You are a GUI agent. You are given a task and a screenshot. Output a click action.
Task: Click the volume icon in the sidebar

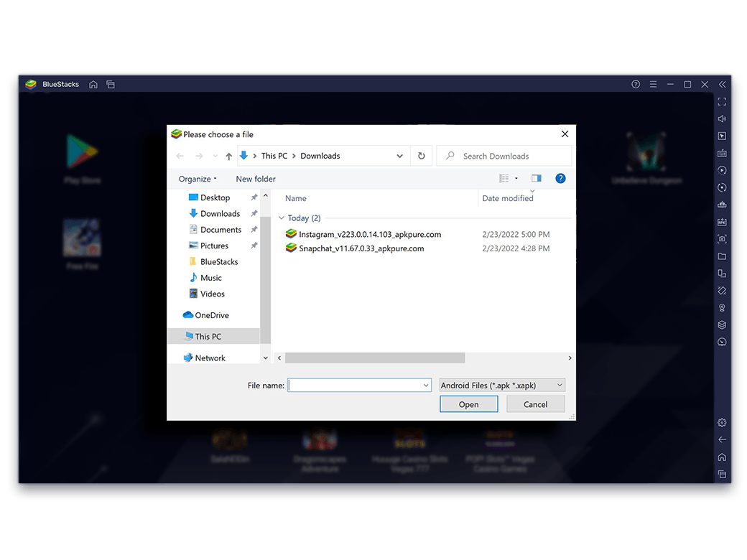point(722,118)
